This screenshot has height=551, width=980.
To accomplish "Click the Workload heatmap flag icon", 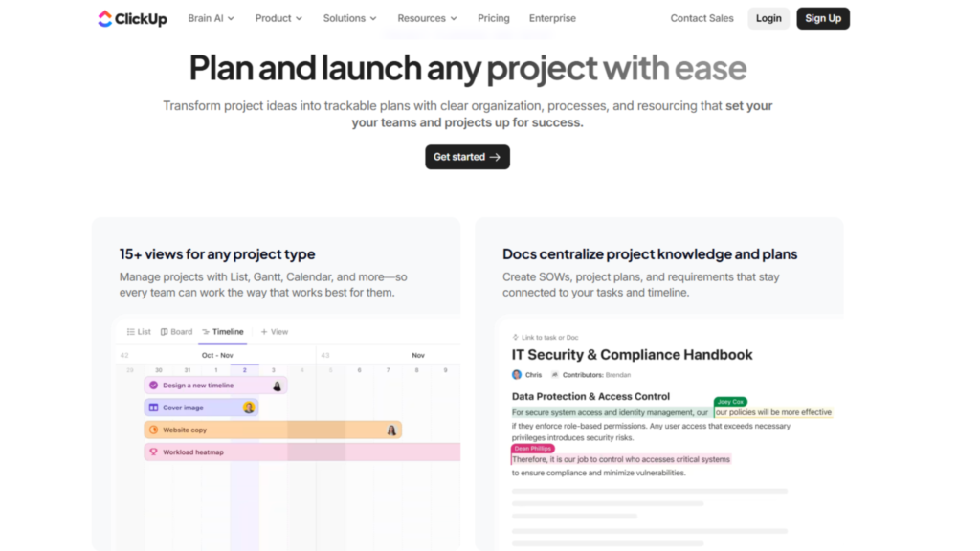I will coord(153,452).
